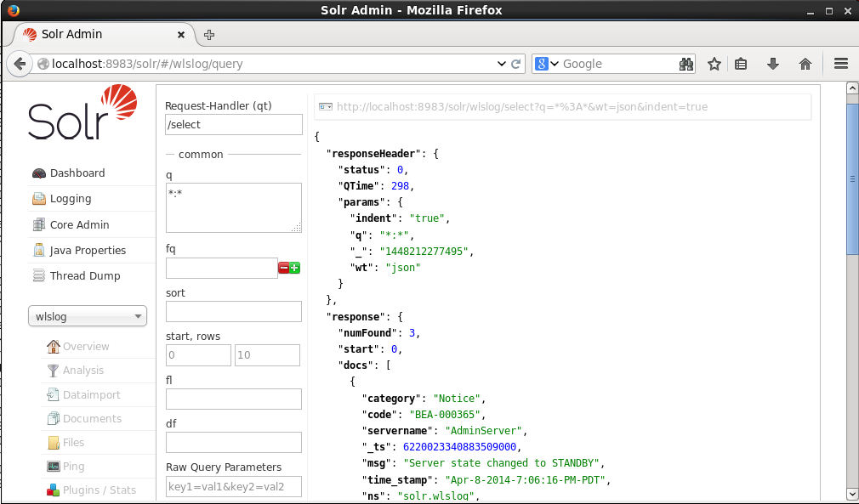Focus the df default field input
Screen dimensions: 859x504
pos(234,442)
